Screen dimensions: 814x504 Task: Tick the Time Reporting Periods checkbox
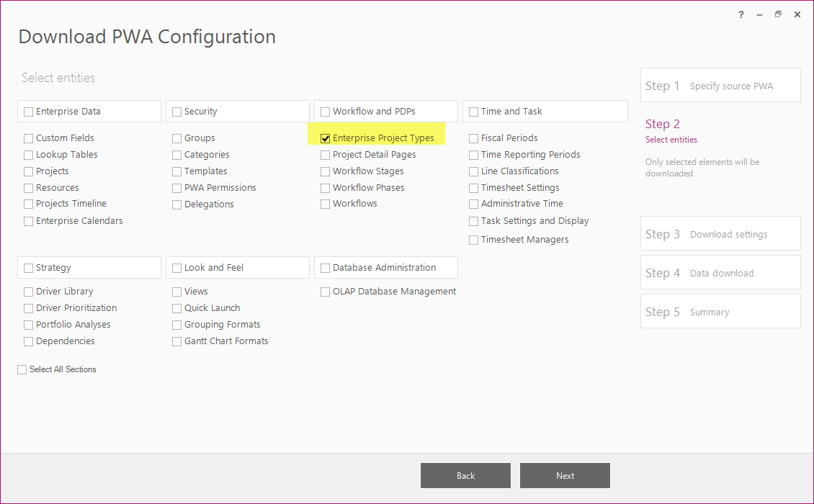point(473,156)
